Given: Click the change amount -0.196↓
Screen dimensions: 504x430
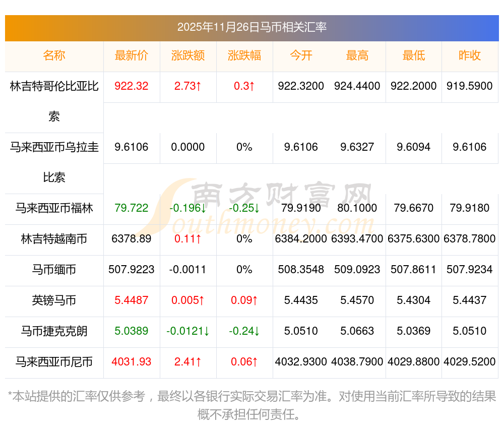Looking at the screenshot, I should point(187,208).
